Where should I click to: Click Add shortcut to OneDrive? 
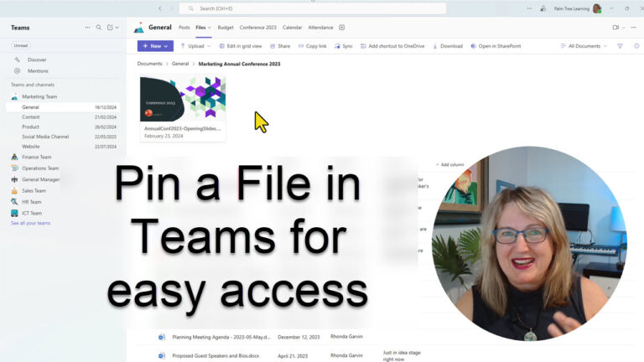pyautogui.click(x=392, y=46)
